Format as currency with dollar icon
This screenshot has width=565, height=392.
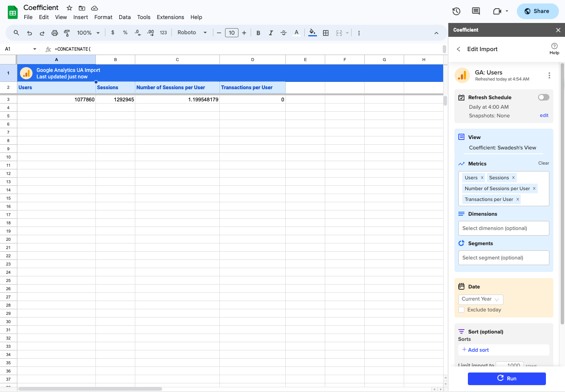pos(113,33)
